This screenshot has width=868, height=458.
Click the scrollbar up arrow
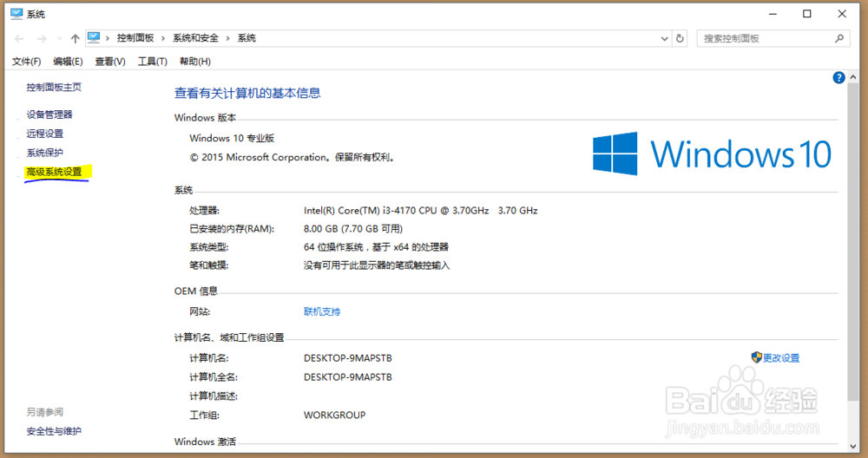(853, 77)
